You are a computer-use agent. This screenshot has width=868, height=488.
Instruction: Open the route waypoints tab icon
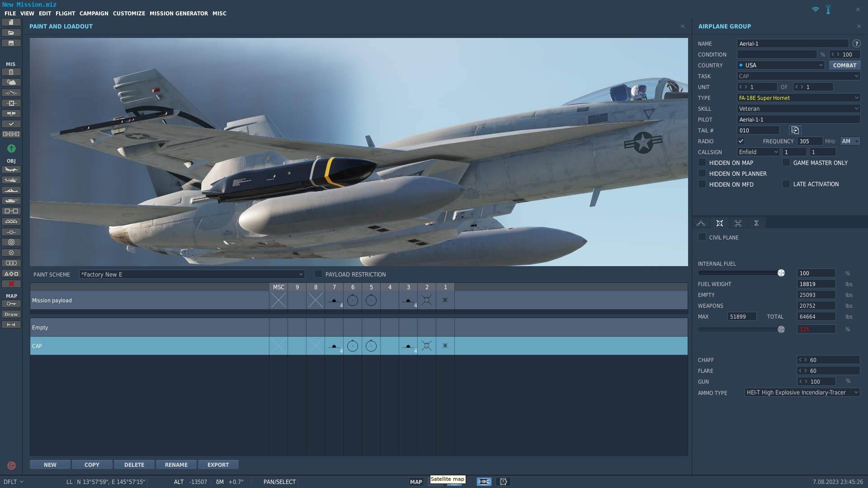tap(701, 223)
